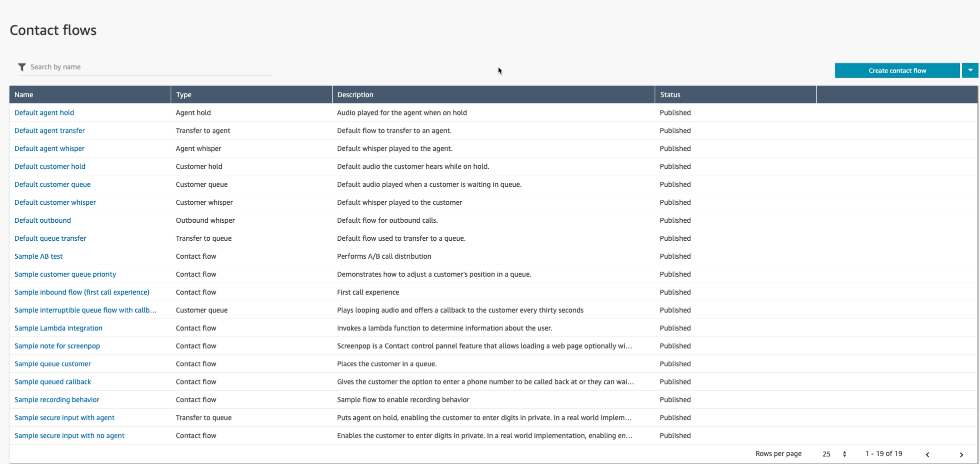Open the Default agent whisper link
This screenshot has height=464, width=980.
coord(49,149)
